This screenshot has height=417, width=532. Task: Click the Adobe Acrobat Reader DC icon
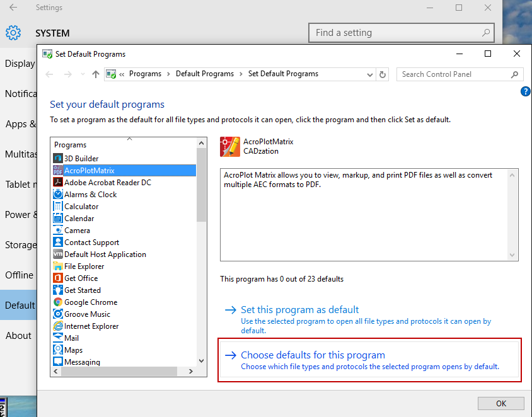click(x=58, y=182)
